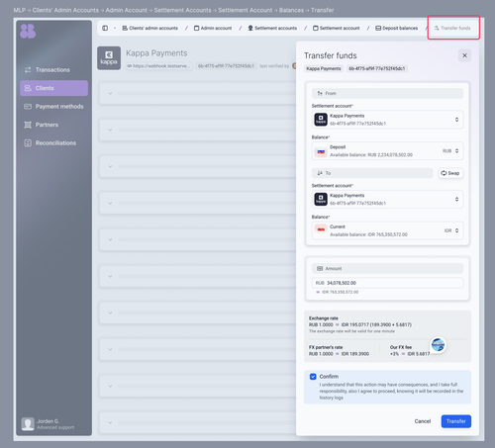Image resolution: width=495 pixels, height=448 pixels.
Task: Click the Russian flag icon in balance
Action: (x=321, y=151)
